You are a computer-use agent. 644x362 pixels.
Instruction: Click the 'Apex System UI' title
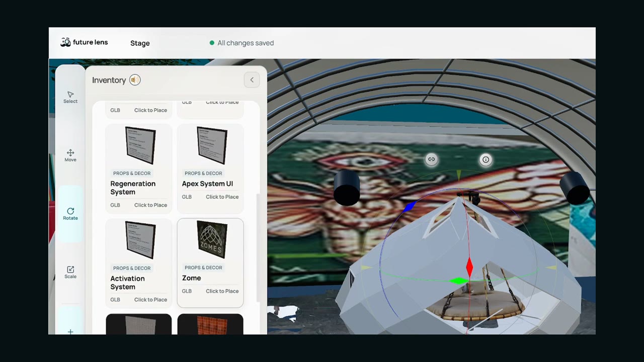[207, 184]
